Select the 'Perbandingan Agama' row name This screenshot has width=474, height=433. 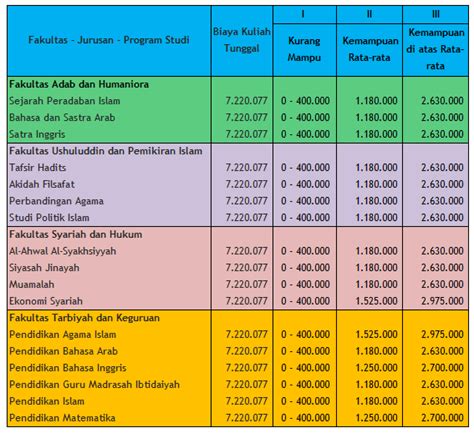(x=56, y=201)
